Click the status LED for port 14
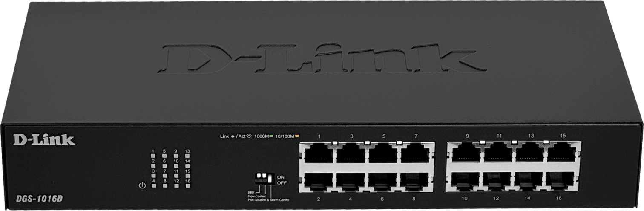644x211 pixels. coord(187,166)
